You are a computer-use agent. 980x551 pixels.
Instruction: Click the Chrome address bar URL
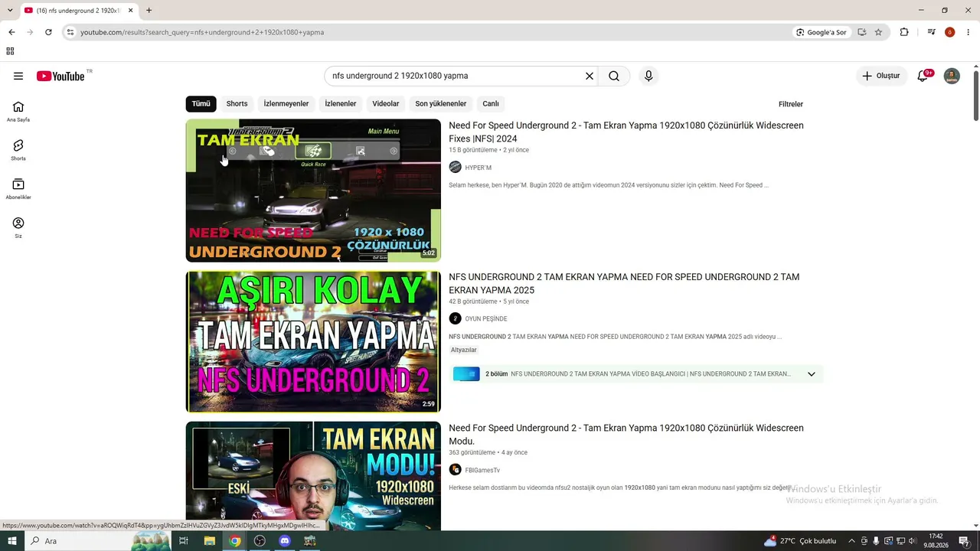[202, 32]
